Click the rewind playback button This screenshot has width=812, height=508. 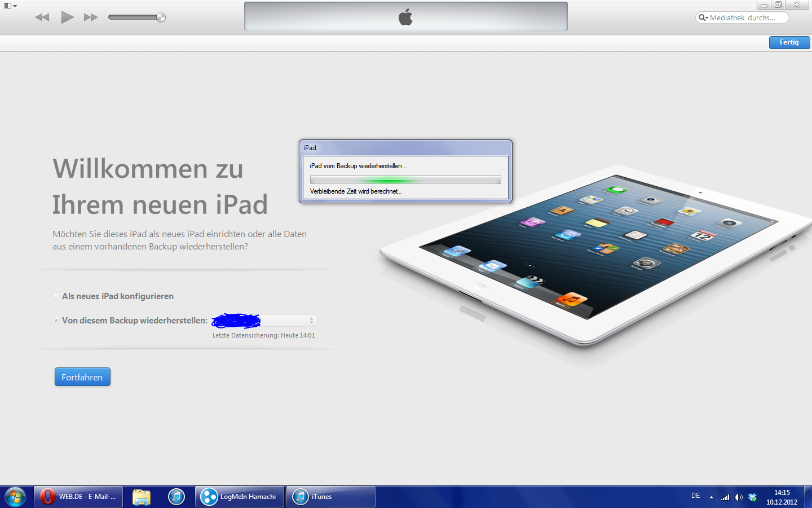click(42, 17)
